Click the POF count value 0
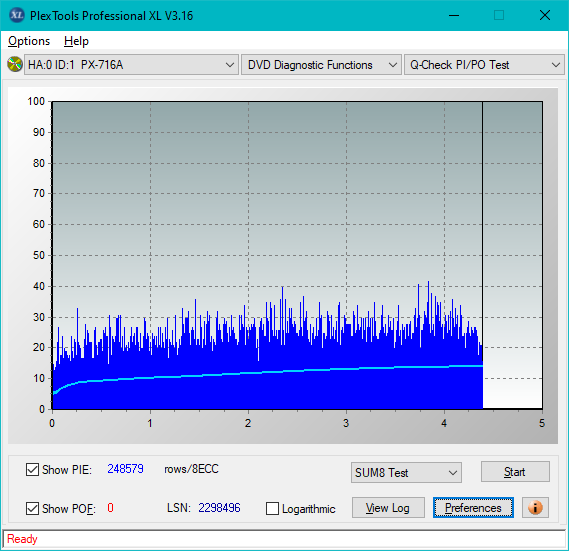The image size is (569, 551). (x=110, y=507)
